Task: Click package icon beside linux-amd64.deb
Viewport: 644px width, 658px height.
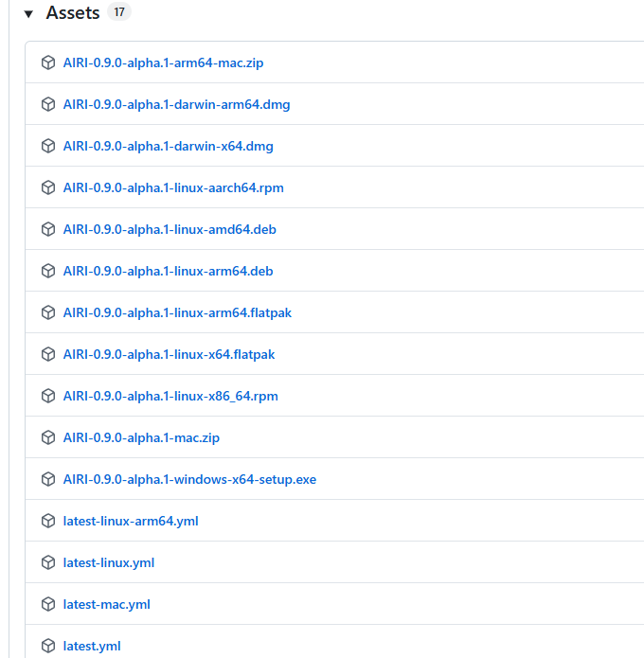Action: (x=48, y=229)
